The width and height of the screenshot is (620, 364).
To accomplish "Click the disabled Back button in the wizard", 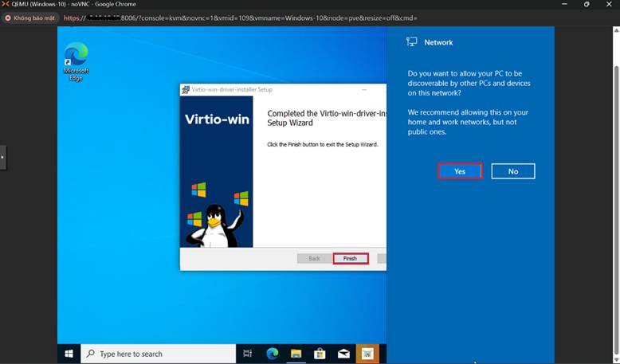I will click(x=314, y=259).
